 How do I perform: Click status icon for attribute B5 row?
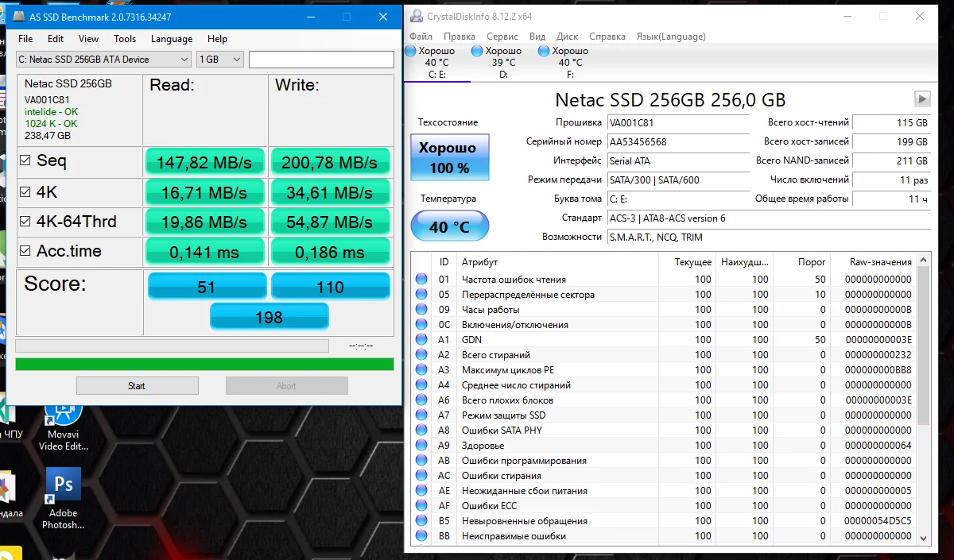tap(421, 520)
